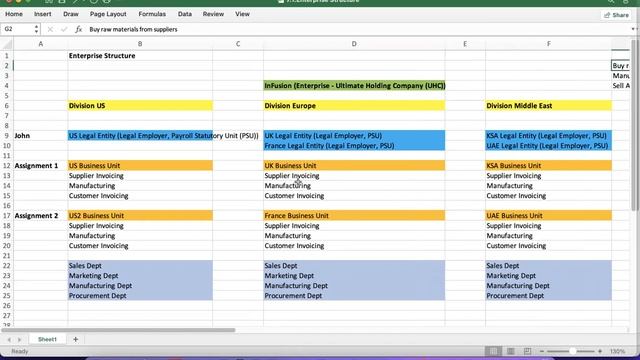This screenshot has width=640, height=360.
Task: Select the 'US2 Business Unit' cell
Action: [140, 216]
